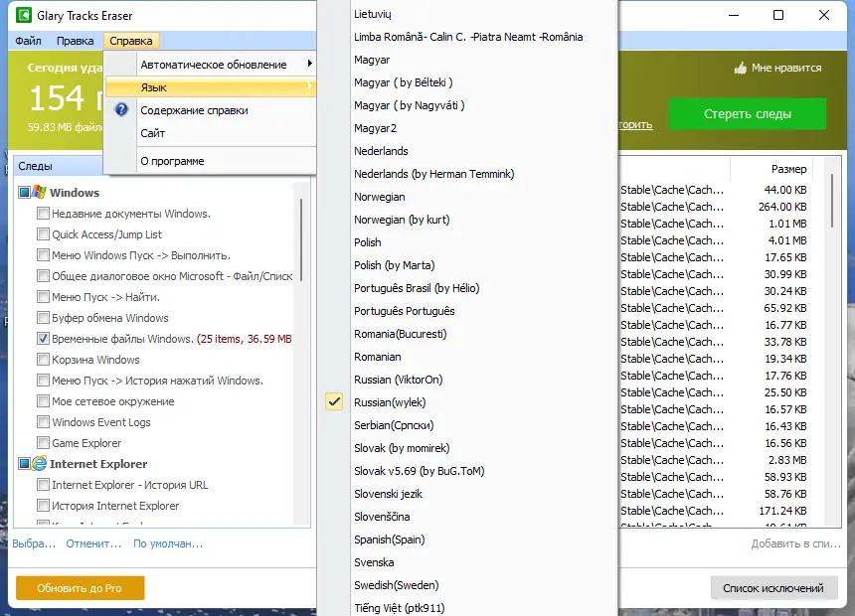Click the Windows flag group icon
This screenshot has width=855, height=616.
click(39, 192)
